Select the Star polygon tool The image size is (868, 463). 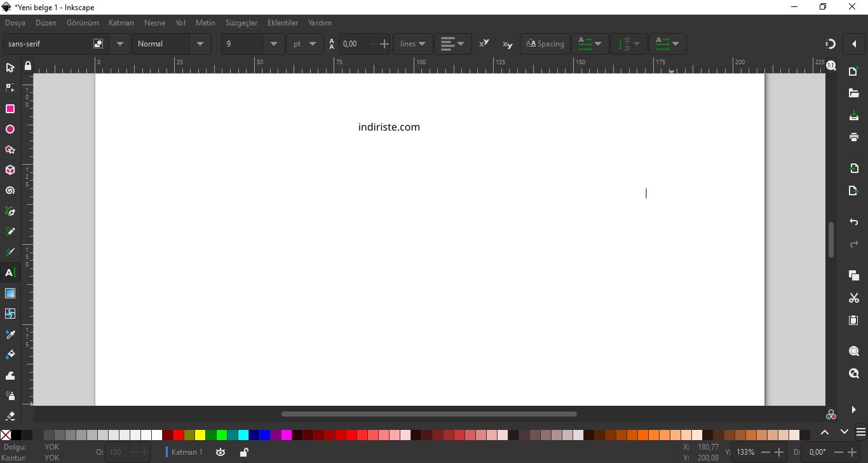(10, 149)
